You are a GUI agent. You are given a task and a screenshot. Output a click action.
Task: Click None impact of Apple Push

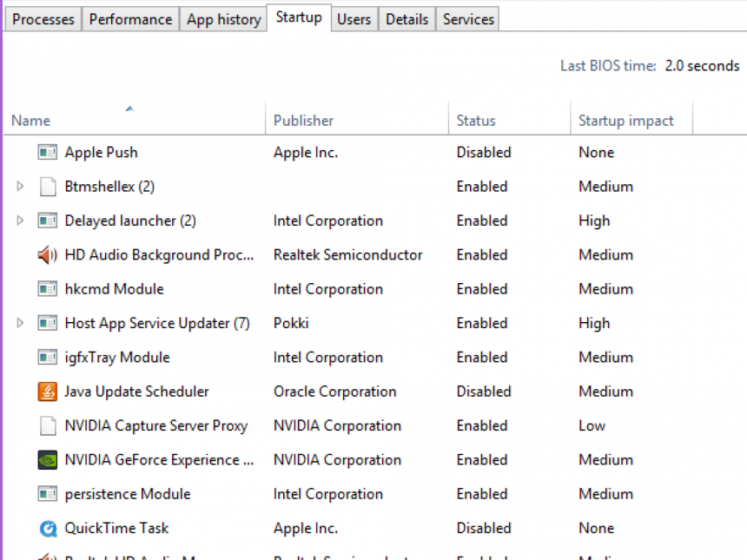[596, 153]
